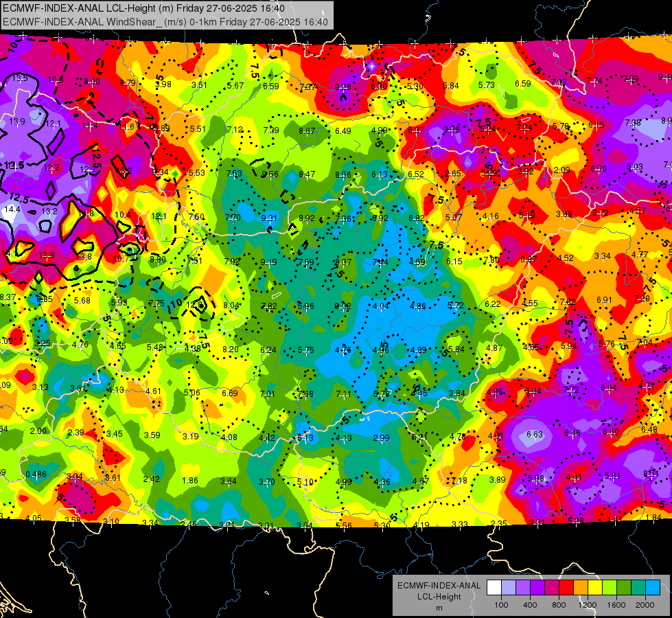This screenshot has height=618, width=672.
Task: Select the yellow legend swatch
Action: click(x=595, y=588)
